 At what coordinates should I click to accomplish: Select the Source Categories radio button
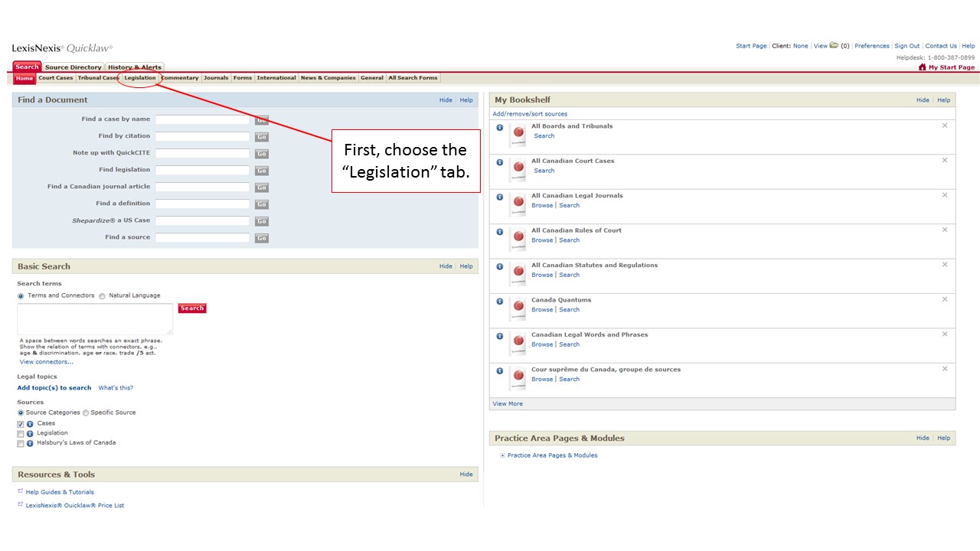(x=21, y=413)
